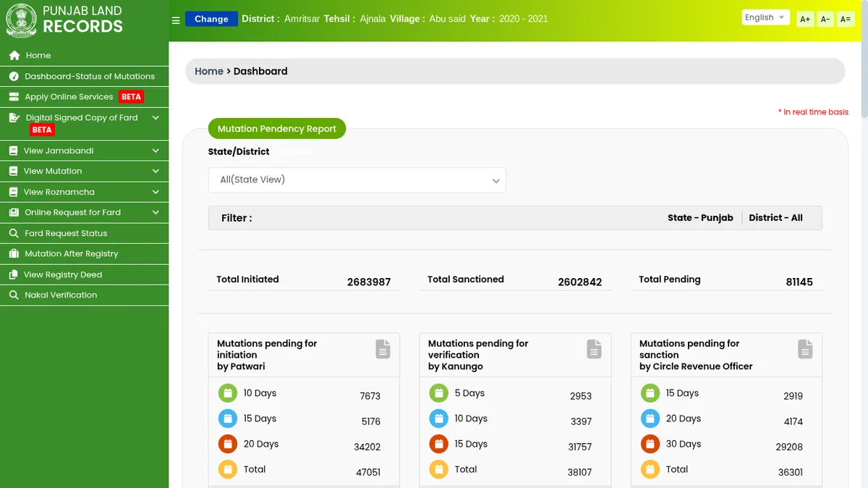Click the Home breadcrumb link
868x488 pixels.
(x=209, y=71)
